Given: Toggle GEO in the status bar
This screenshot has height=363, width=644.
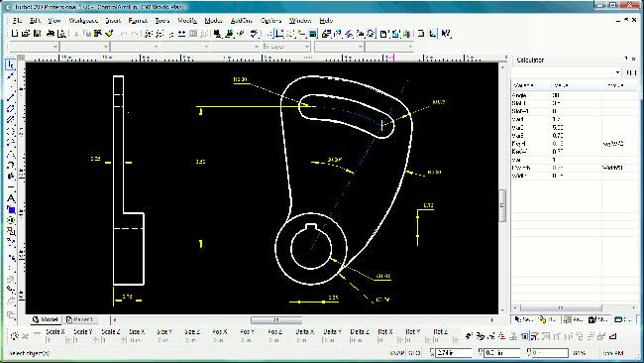Looking at the screenshot, I should pyautogui.click(x=414, y=353).
